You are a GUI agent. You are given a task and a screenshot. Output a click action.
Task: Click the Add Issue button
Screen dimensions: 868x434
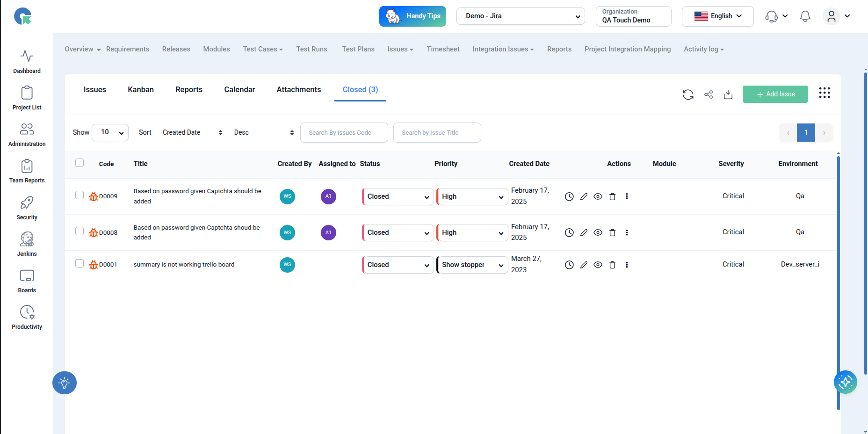[x=775, y=94]
